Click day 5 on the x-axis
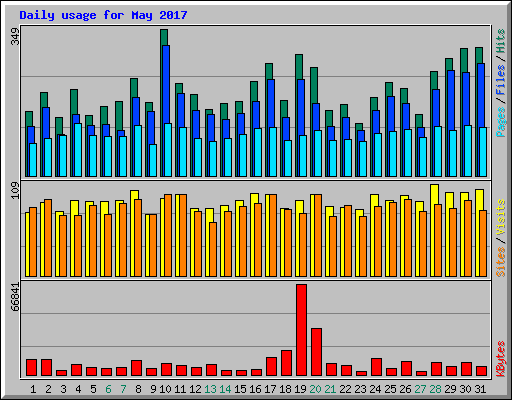Viewport: 512px width, 400px height. pyautogui.click(x=93, y=389)
